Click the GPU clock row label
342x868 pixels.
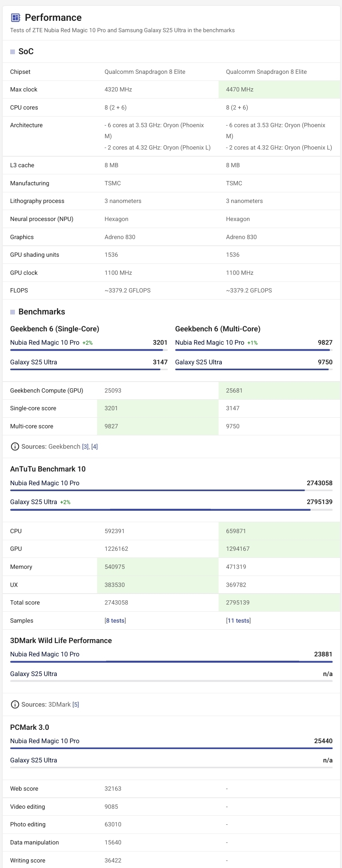pyautogui.click(x=24, y=273)
